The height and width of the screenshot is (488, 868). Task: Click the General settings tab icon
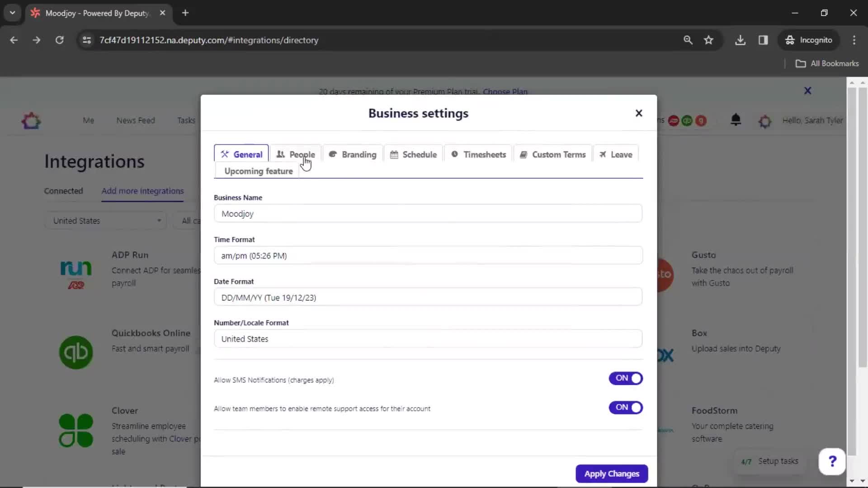tap(225, 154)
